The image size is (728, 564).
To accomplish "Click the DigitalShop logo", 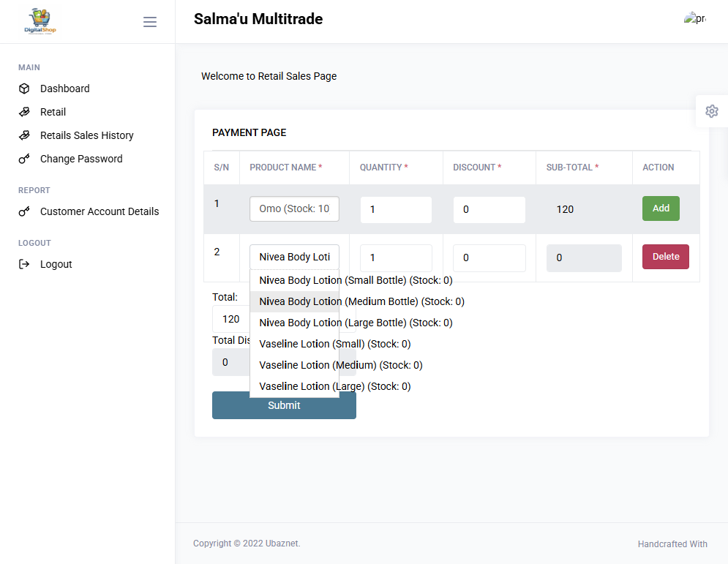I will pos(40,21).
